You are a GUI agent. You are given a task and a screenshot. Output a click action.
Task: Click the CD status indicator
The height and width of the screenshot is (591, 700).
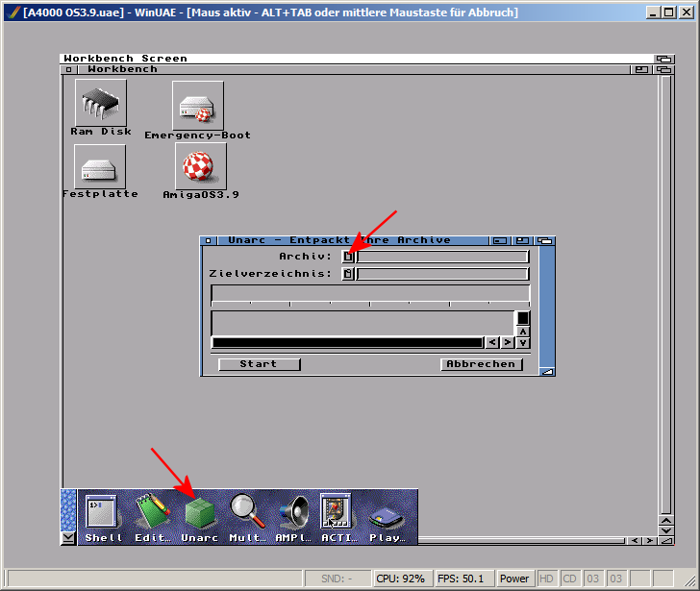[x=569, y=579]
